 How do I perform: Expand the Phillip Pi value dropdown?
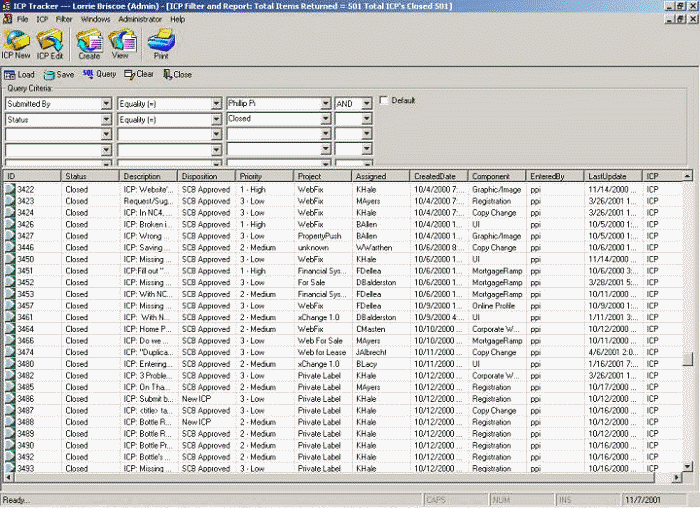[324, 104]
